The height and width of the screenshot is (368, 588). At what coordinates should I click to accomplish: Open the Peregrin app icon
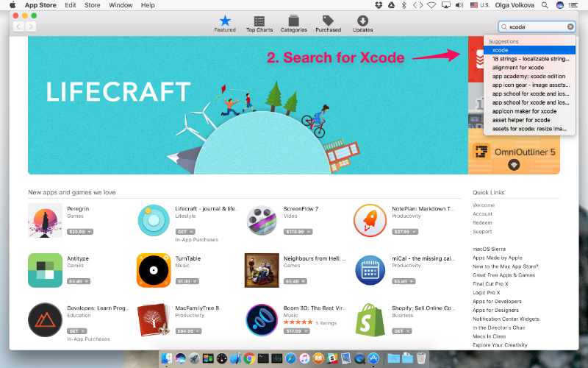45,220
